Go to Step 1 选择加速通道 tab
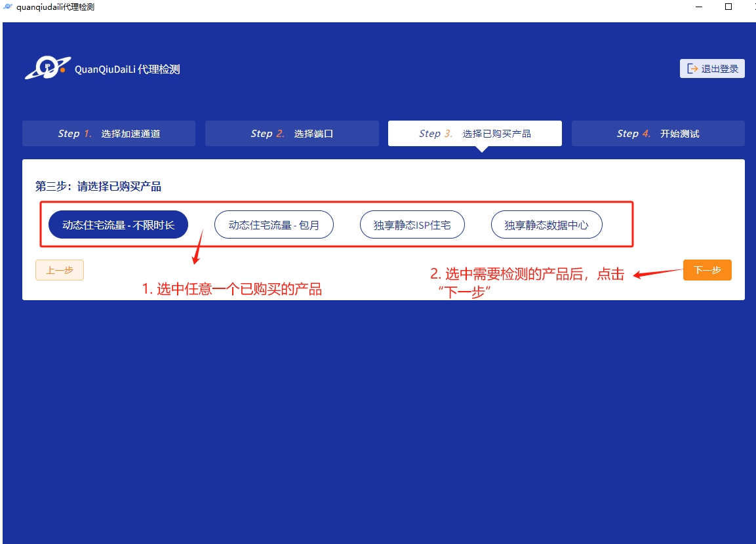756x544 pixels. [x=109, y=133]
